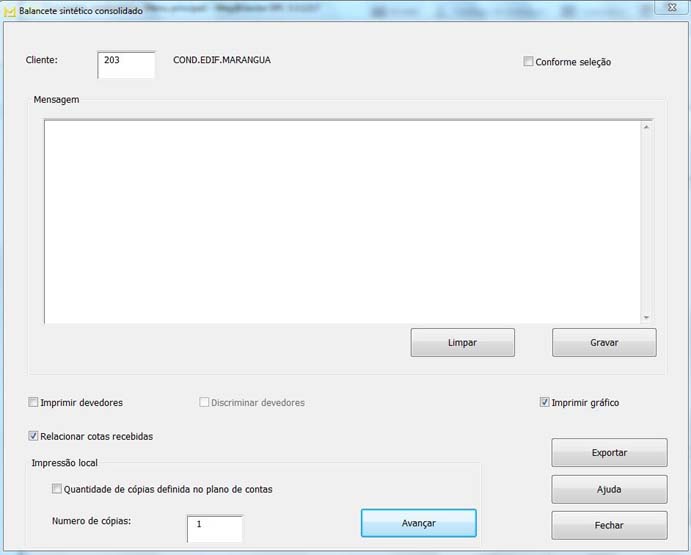
Task: Close the Balancete sintético consolidado window
Action: [x=668, y=8]
